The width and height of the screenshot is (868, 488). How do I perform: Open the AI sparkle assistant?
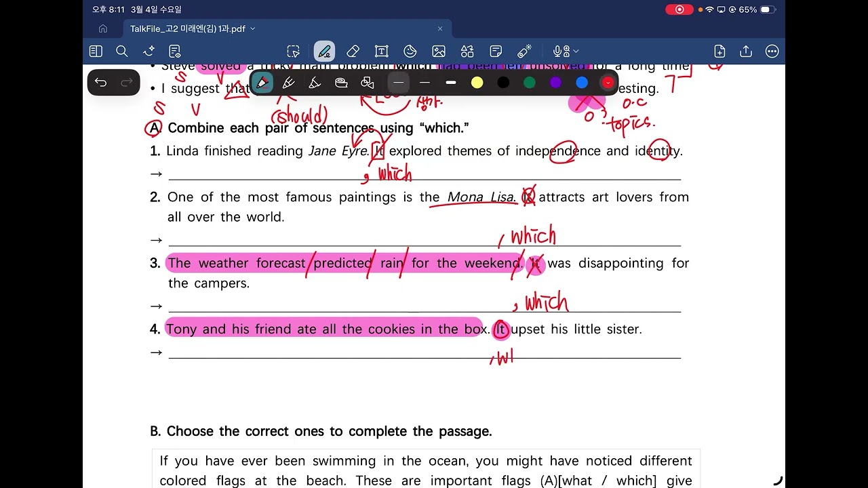click(x=149, y=52)
